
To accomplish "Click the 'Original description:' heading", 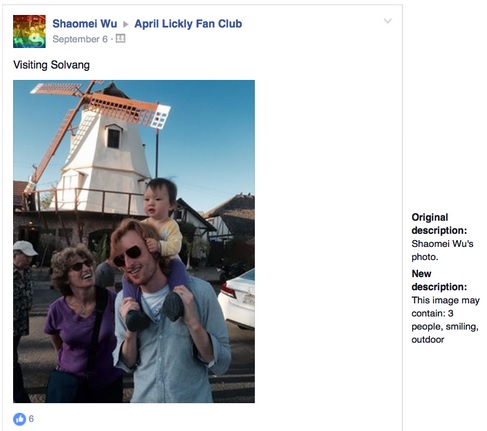I will tap(439, 224).
